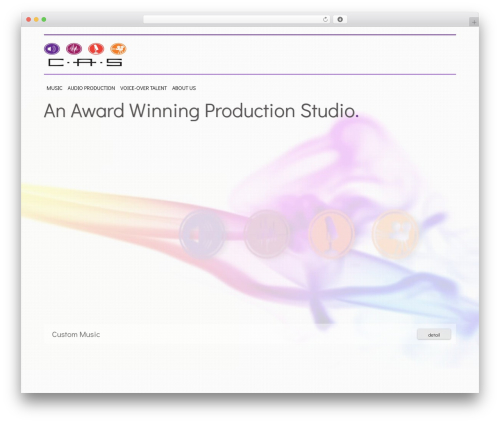Select the large faded film camera icon
Viewport: 500px width, 423px height.
[x=395, y=234]
